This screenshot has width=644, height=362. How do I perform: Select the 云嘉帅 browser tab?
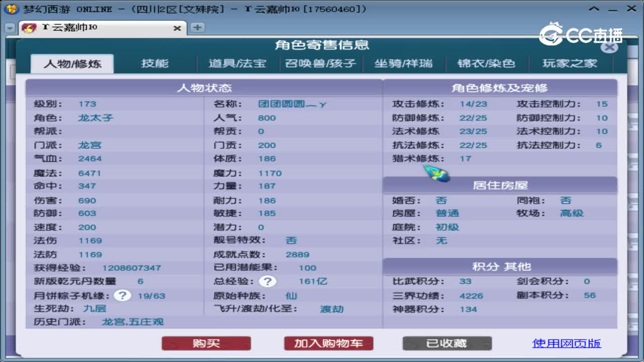(103, 28)
